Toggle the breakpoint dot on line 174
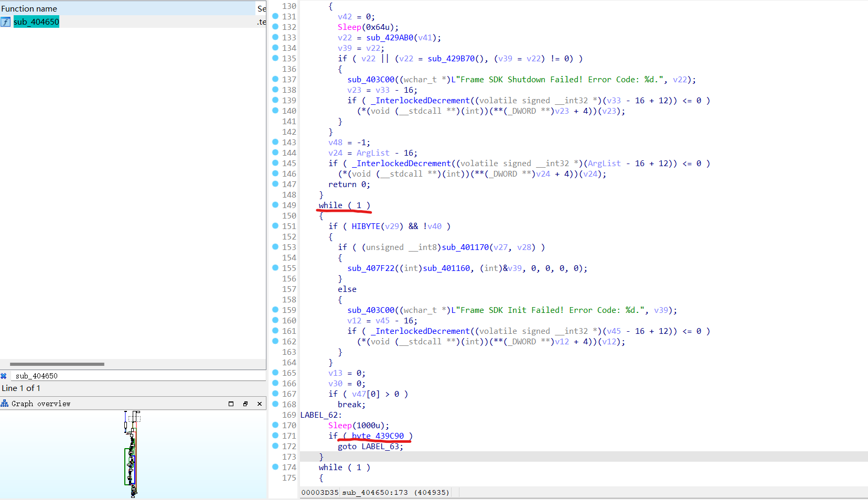Viewport: 868px width, 500px height. click(275, 467)
